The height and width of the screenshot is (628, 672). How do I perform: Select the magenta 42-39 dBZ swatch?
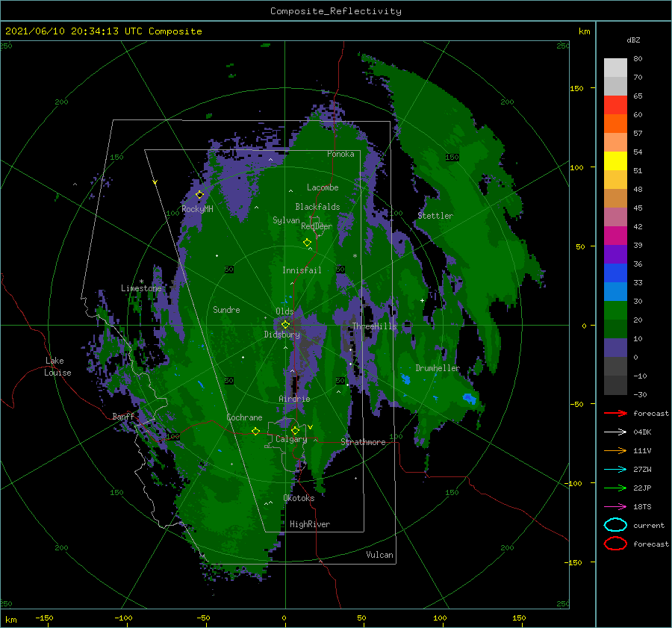click(615, 235)
